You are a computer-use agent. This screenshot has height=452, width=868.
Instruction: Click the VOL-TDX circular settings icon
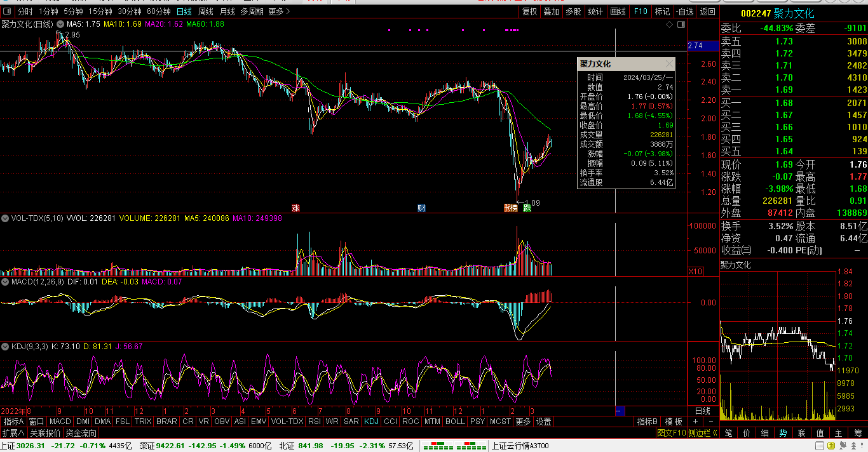coord(5,218)
